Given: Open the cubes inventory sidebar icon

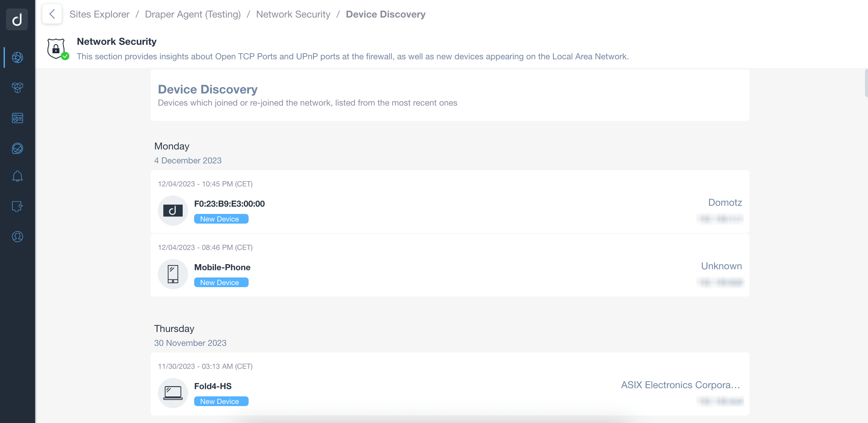Looking at the screenshot, I should 17,88.
